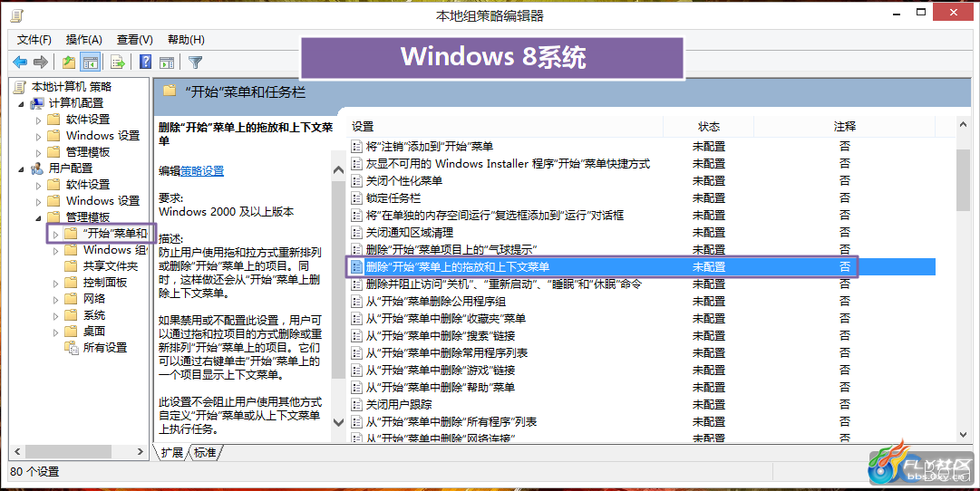Click the folder icon of 桌面
The image size is (980, 491).
tap(72, 331)
